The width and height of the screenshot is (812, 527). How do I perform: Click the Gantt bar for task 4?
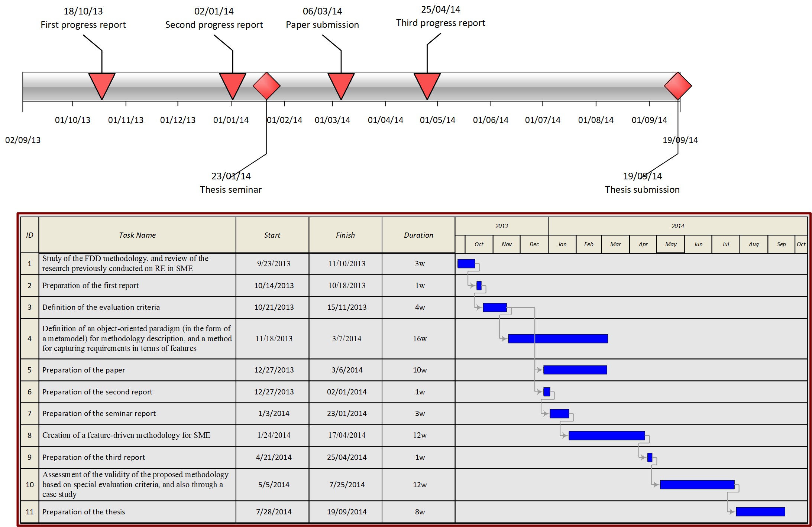point(557,338)
